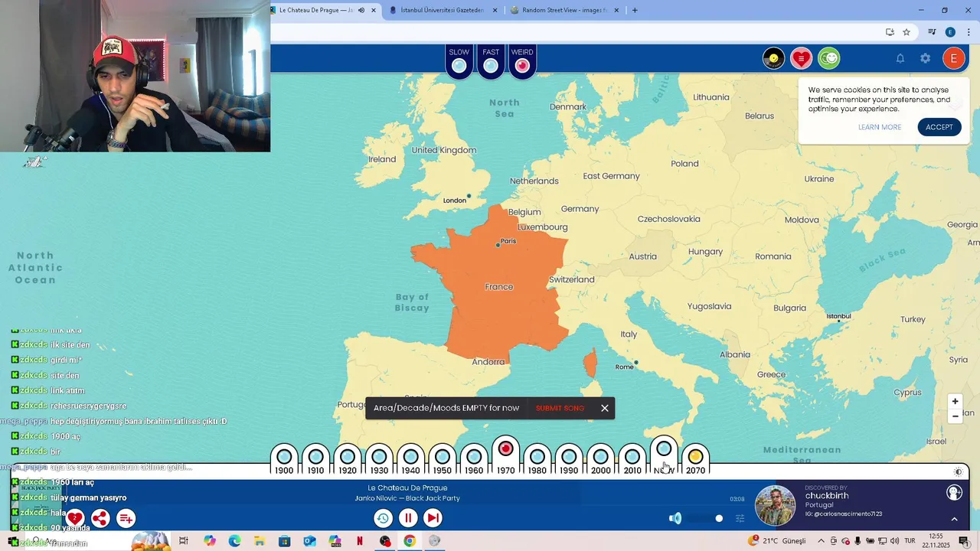
Task: Pause the current track
Action: click(x=408, y=518)
